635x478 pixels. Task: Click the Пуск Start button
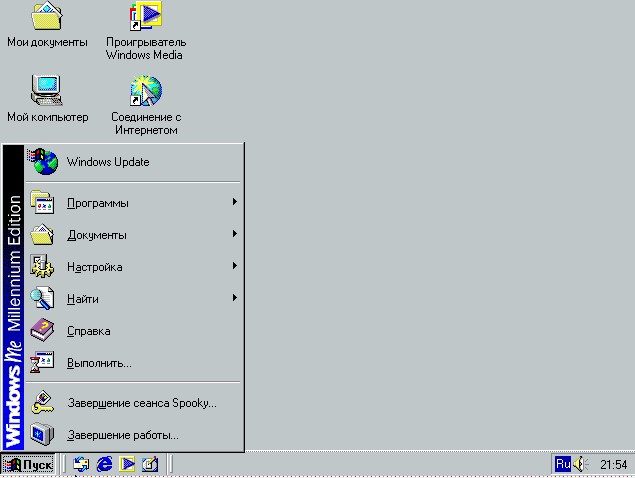click(28, 464)
